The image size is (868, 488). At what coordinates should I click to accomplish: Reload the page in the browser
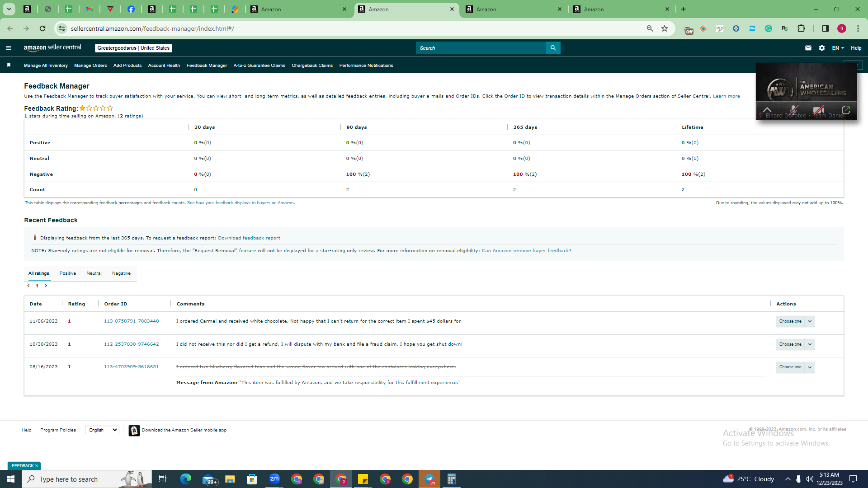(x=42, y=28)
